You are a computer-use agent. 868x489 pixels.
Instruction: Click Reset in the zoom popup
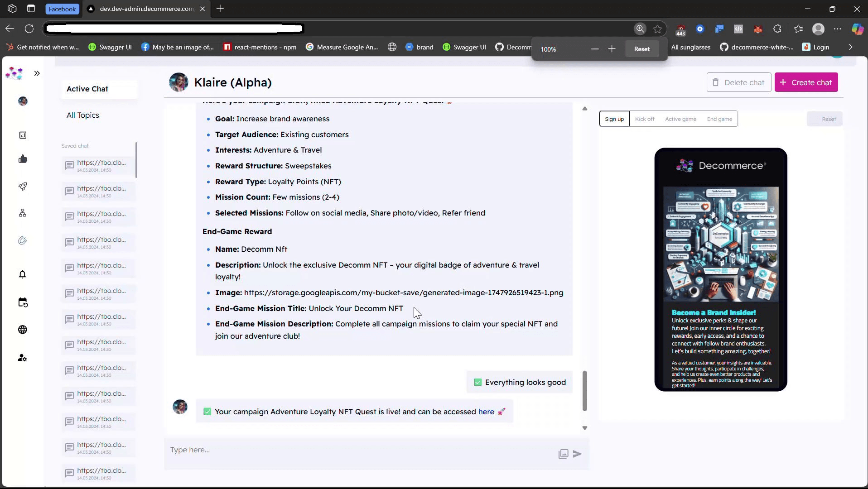[642, 49]
